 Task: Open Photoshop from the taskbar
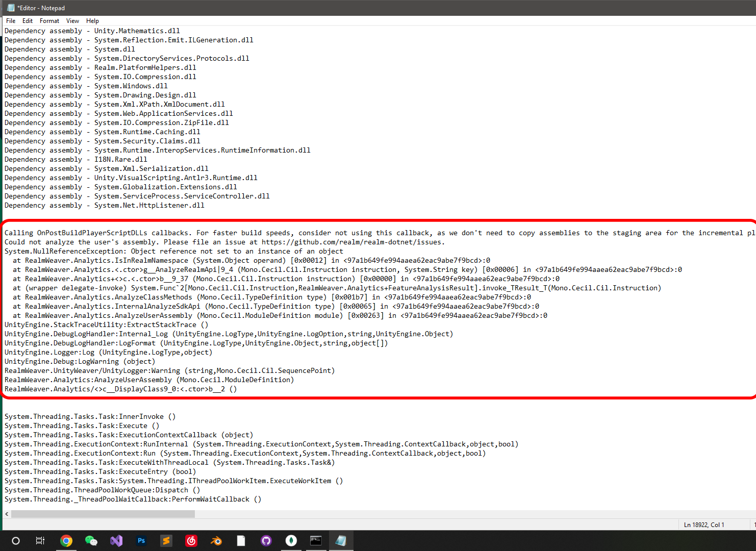pos(141,541)
